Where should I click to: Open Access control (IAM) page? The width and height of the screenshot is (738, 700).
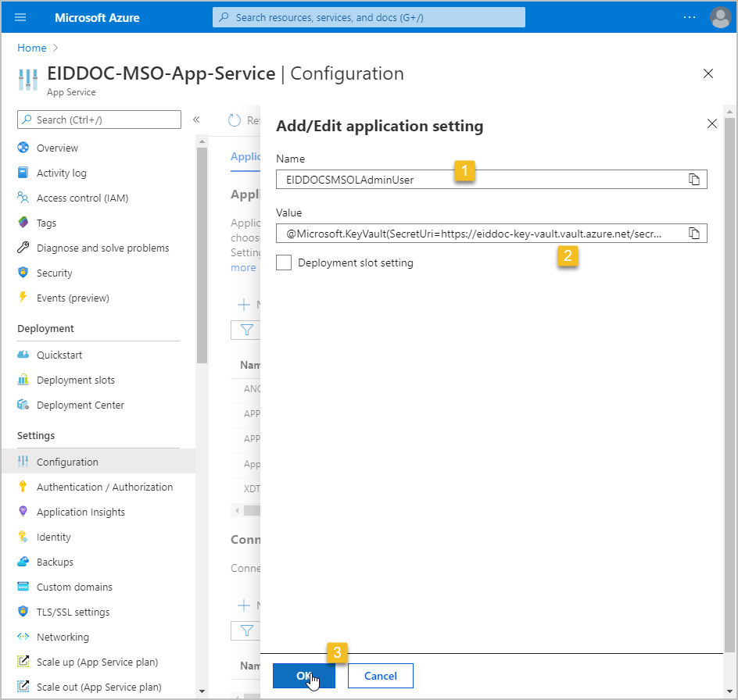pyautogui.click(x=82, y=198)
